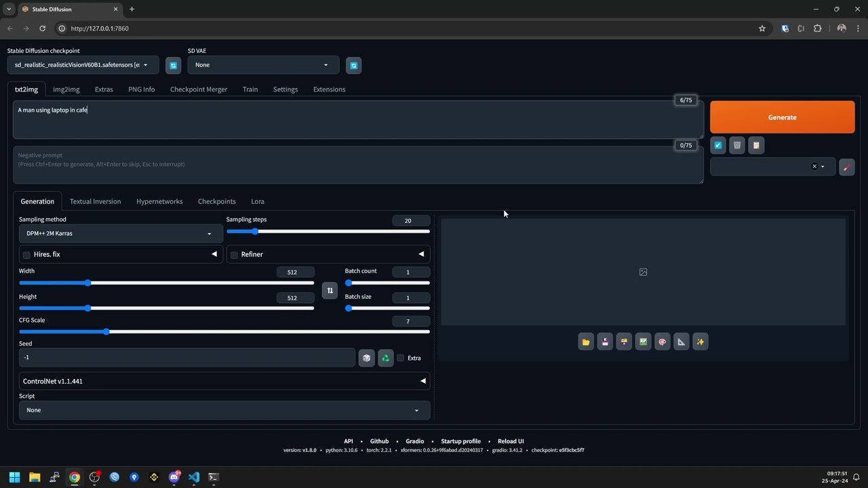The width and height of the screenshot is (868, 488).
Task: Apply selected styles with clipboard icon
Action: [756, 145]
